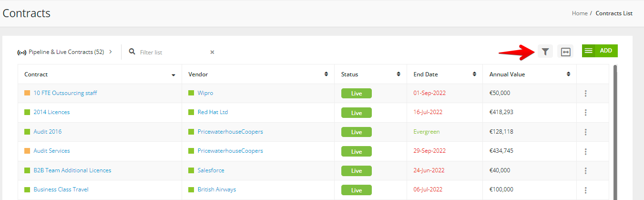Click end date 29-Sep-2022
The image size is (644, 200).
(x=429, y=151)
